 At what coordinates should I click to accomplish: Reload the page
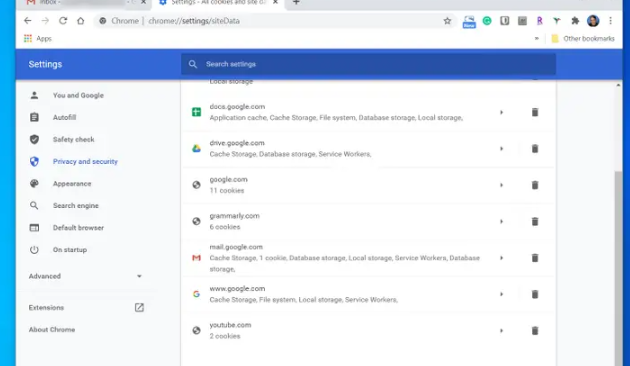click(x=63, y=21)
